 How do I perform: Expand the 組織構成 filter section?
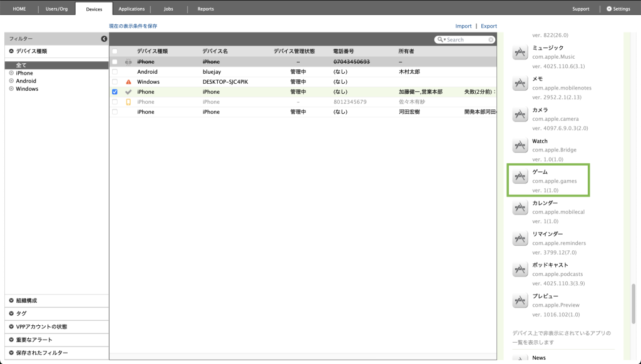[12, 300]
